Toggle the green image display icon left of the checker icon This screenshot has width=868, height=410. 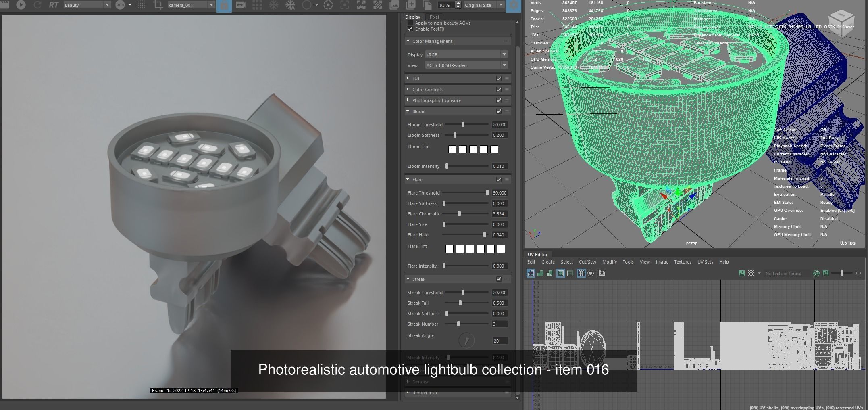[x=741, y=273]
